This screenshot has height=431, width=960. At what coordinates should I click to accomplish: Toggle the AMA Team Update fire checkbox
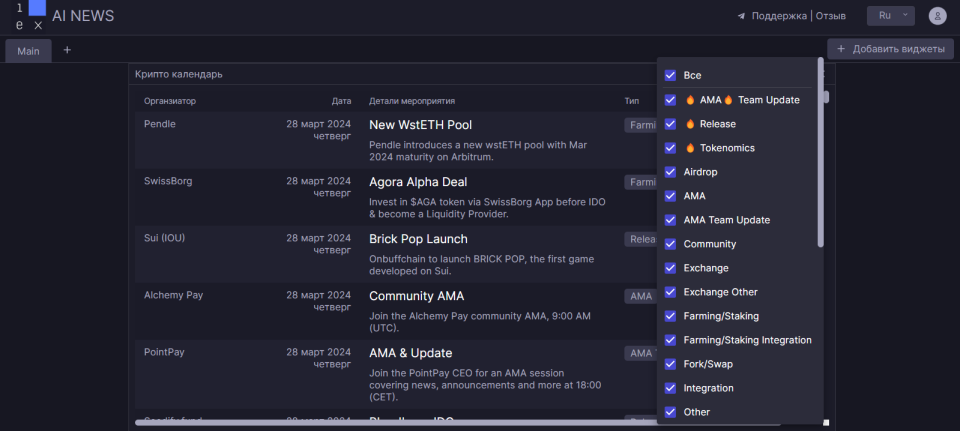point(670,100)
